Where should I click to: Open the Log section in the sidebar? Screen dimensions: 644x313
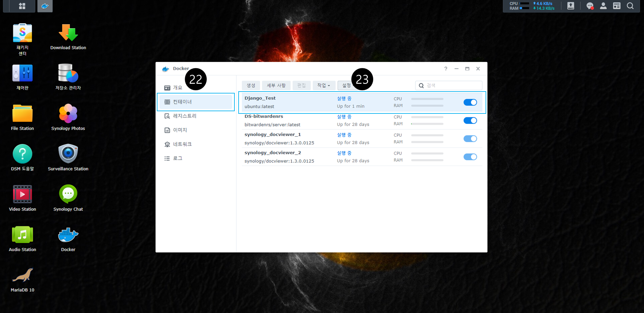[196, 158]
